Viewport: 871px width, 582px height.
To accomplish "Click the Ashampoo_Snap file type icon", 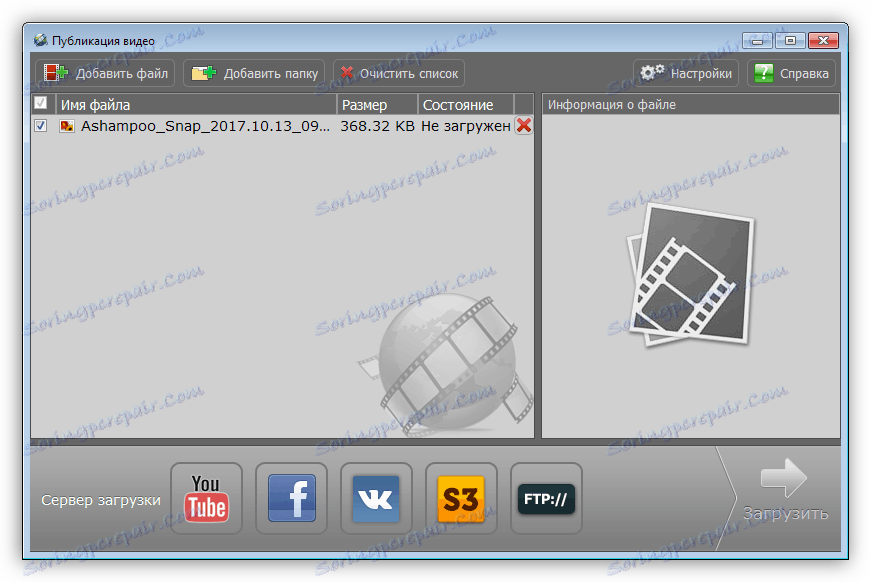I will [67, 126].
